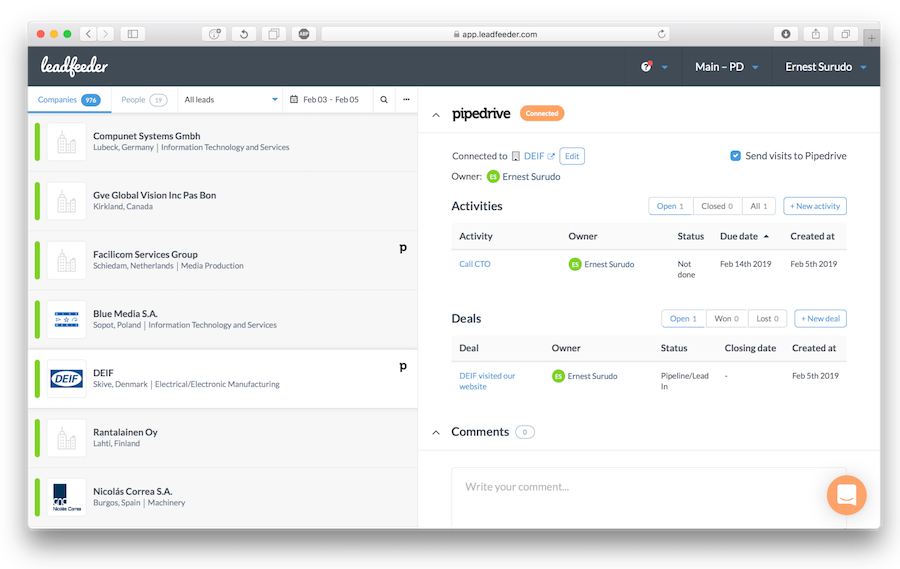Open the DEIF visited our website deal

pos(487,381)
